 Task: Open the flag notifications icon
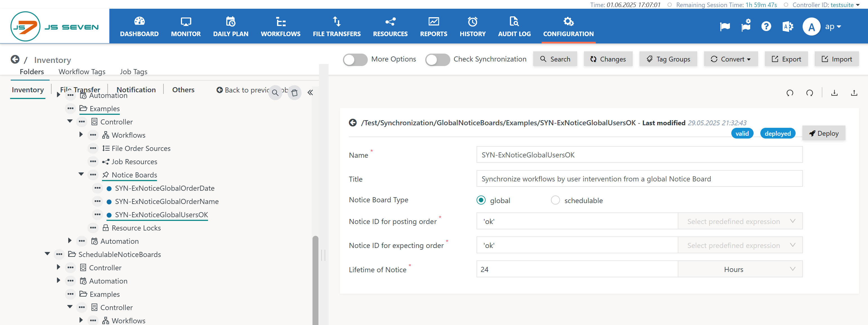pyautogui.click(x=725, y=26)
